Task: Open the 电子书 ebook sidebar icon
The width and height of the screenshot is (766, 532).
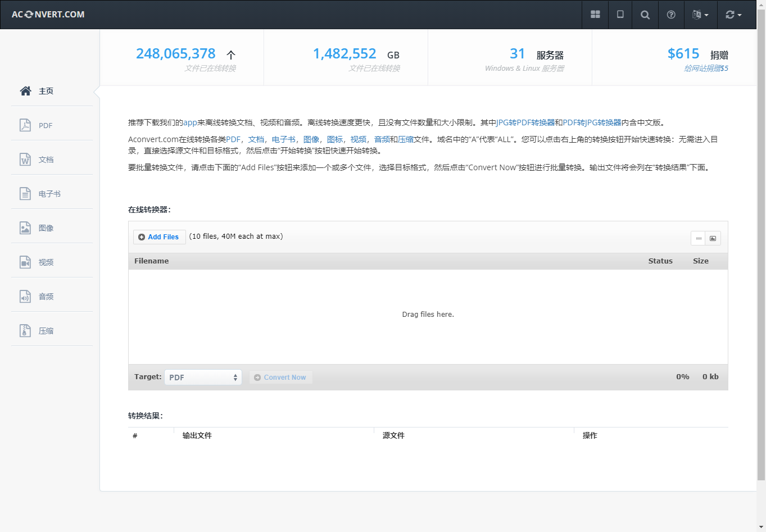Action: 25,194
